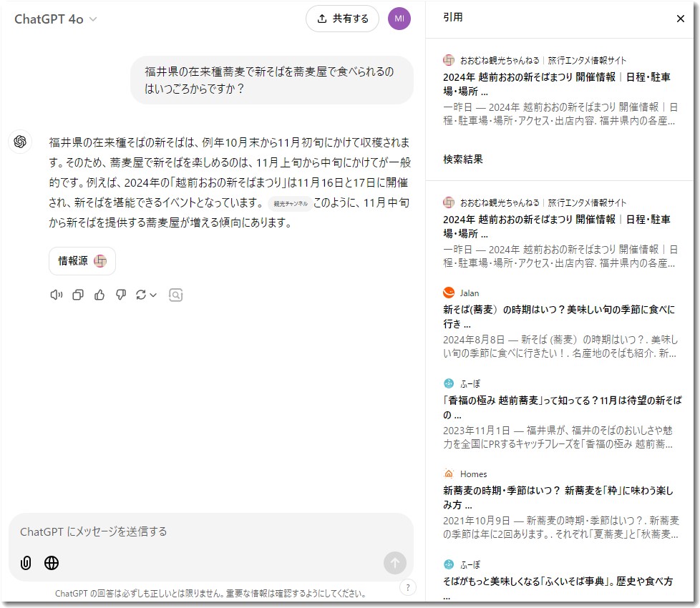The width and height of the screenshot is (700, 608).
Task: Give the response a thumbs up
Action: (99, 295)
